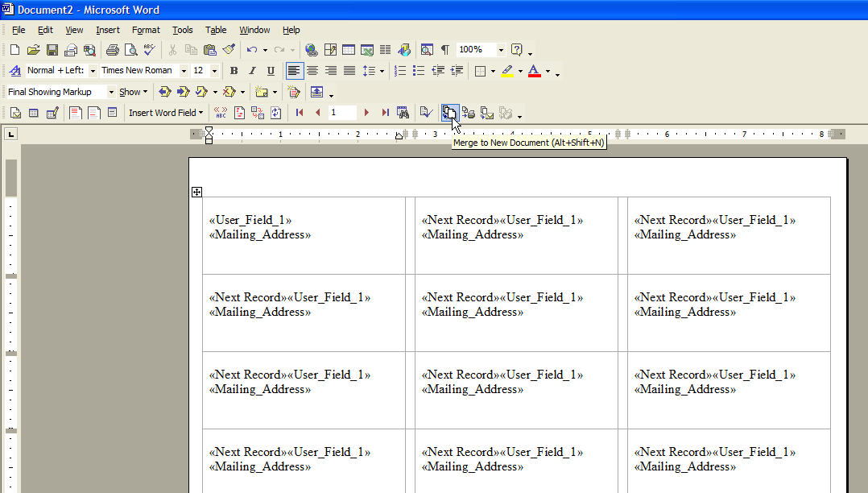Click the table move handle

coord(196,193)
